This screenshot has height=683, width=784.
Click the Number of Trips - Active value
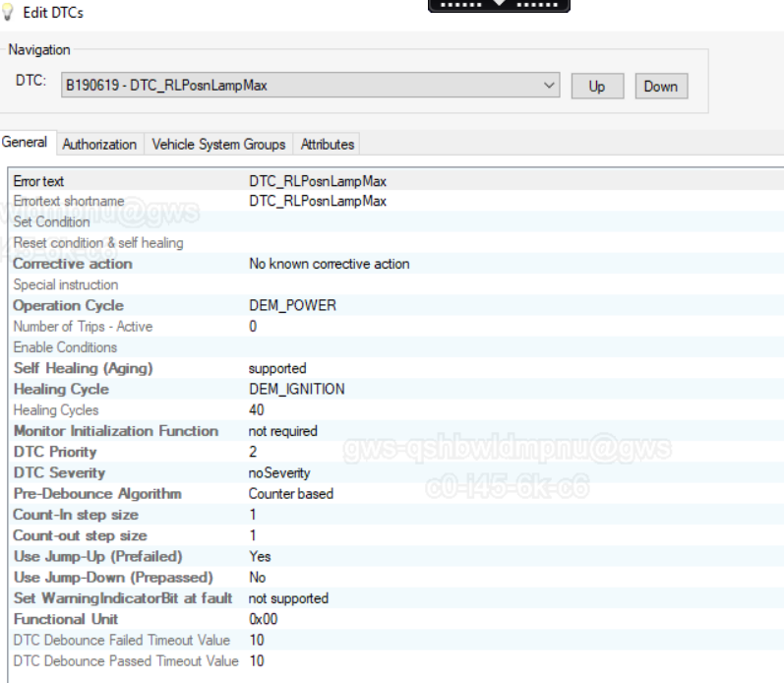pos(253,326)
